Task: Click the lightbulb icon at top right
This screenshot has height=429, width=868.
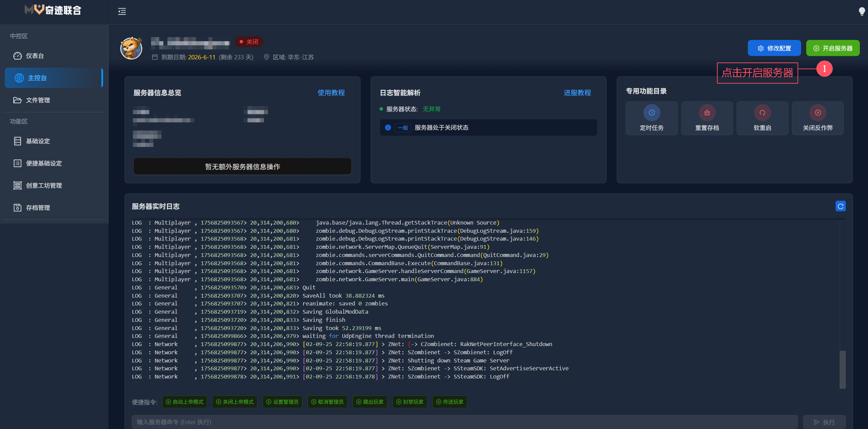Action: click(x=862, y=11)
